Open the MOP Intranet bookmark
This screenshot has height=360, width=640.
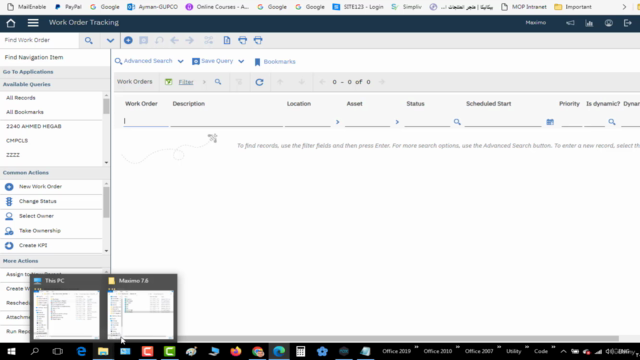tap(524, 7)
